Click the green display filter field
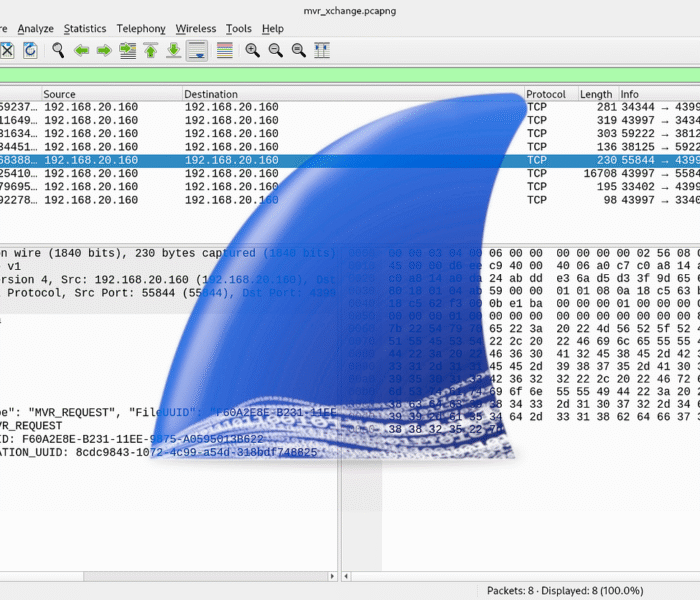The height and width of the screenshot is (600, 700). 350,75
